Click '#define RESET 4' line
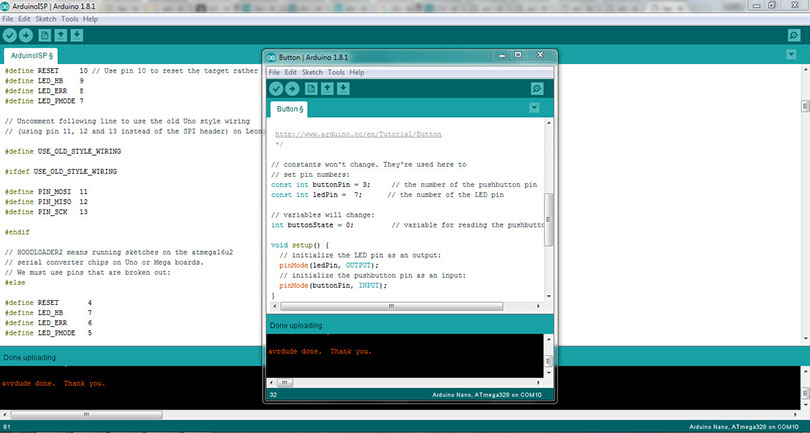810x433 pixels. click(48, 303)
